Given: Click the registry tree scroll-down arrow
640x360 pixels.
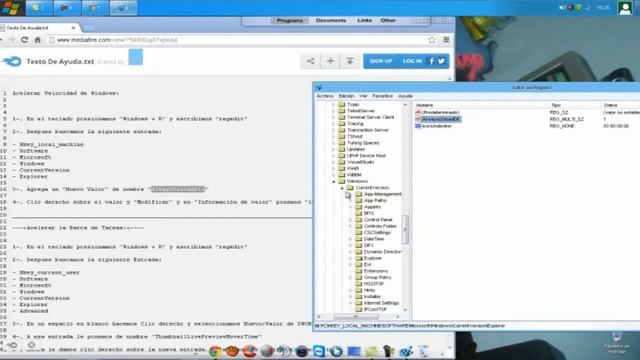Looking at the screenshot, I should point(405,310).
